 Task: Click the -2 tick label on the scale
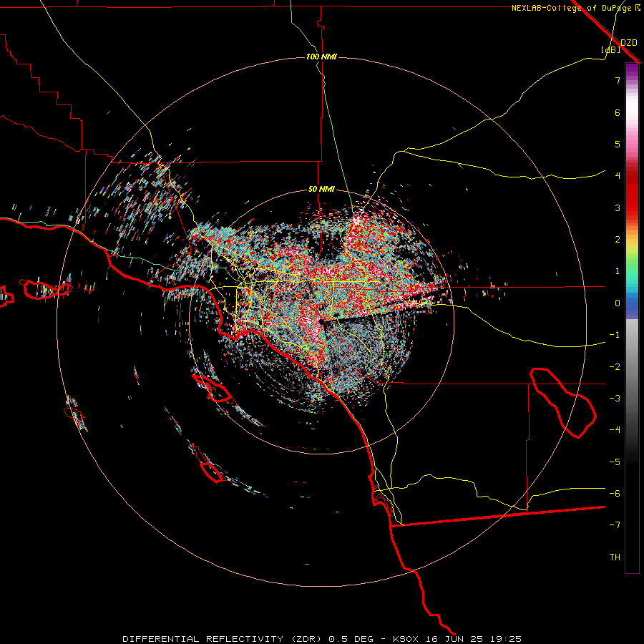pos(615,367)
